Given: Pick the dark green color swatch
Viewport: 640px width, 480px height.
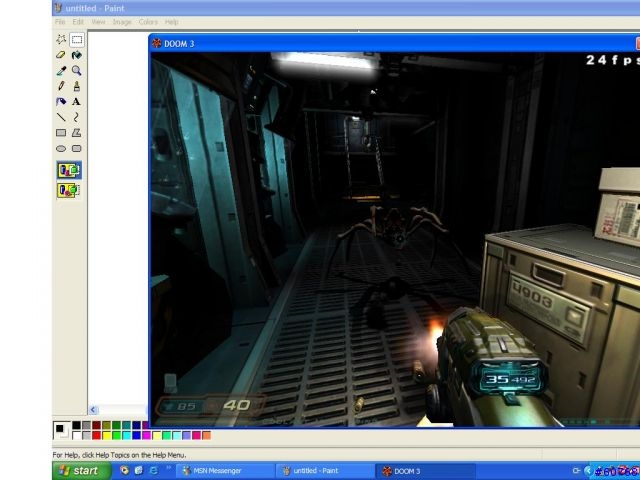Looking at the screenshot, I should [x=116, y=425].
